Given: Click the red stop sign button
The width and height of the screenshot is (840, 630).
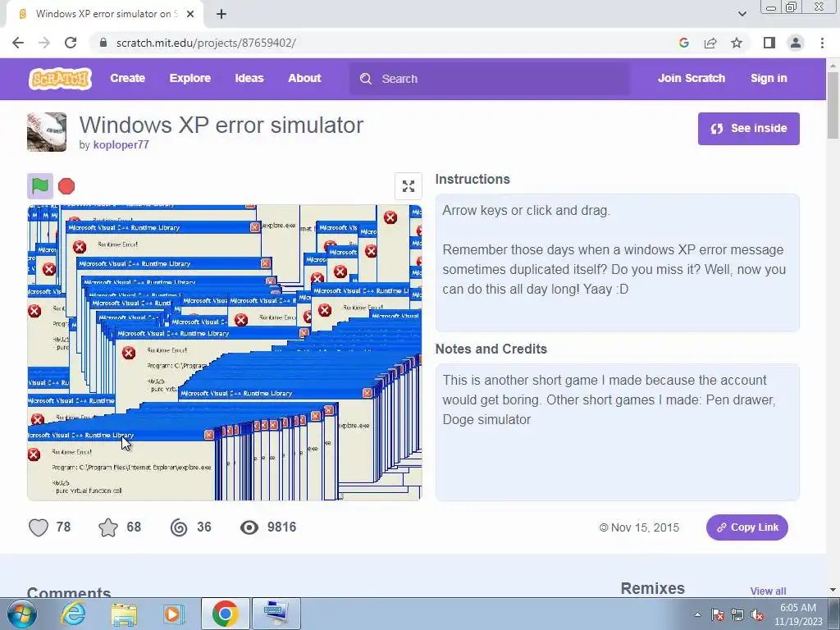Looking at the screenshot, I should [66, 186].
